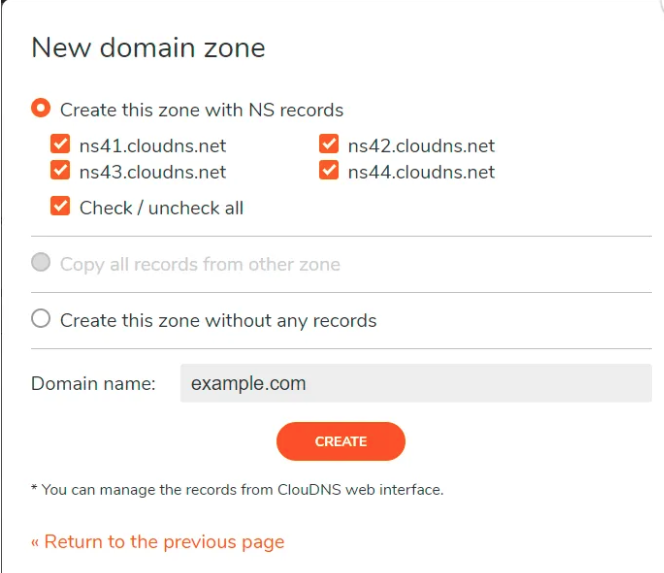
Task: Toggle the ns44.cloudns.net checkbox
Action: pos(329,171)
